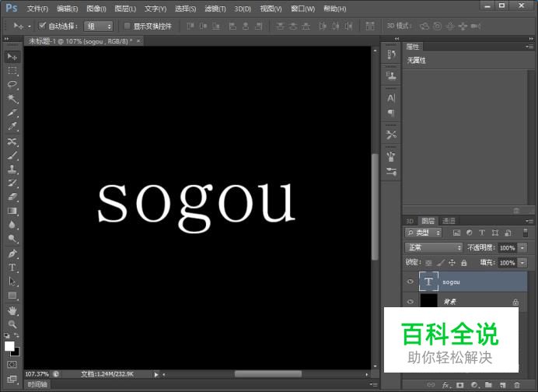This screenshot has width=538, height=392.
Task: Open the 文件(F) menu
Action: tap(38, 9)
